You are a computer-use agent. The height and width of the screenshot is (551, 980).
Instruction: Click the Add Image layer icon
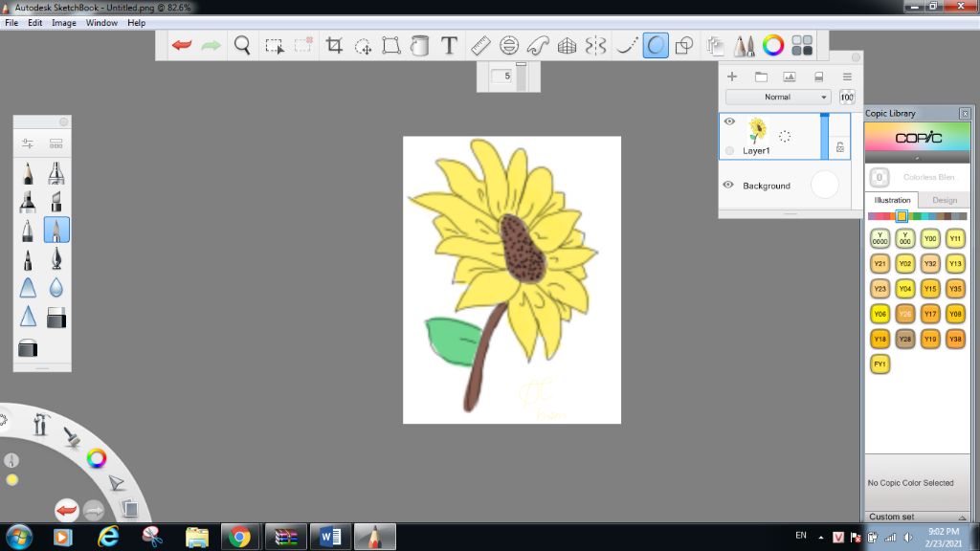790,77
